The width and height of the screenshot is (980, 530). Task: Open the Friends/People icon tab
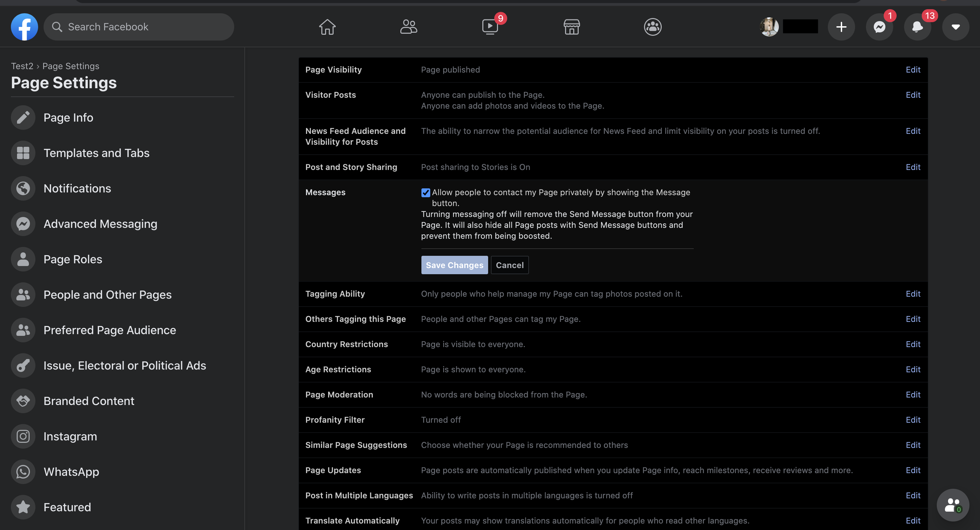408,26
